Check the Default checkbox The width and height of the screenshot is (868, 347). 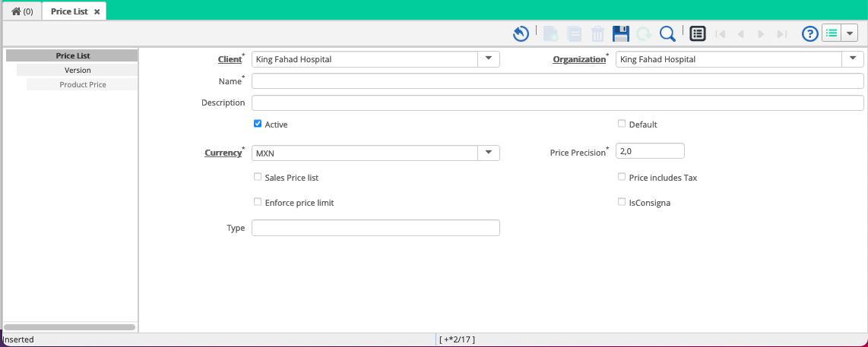click(x=622, y=124)
